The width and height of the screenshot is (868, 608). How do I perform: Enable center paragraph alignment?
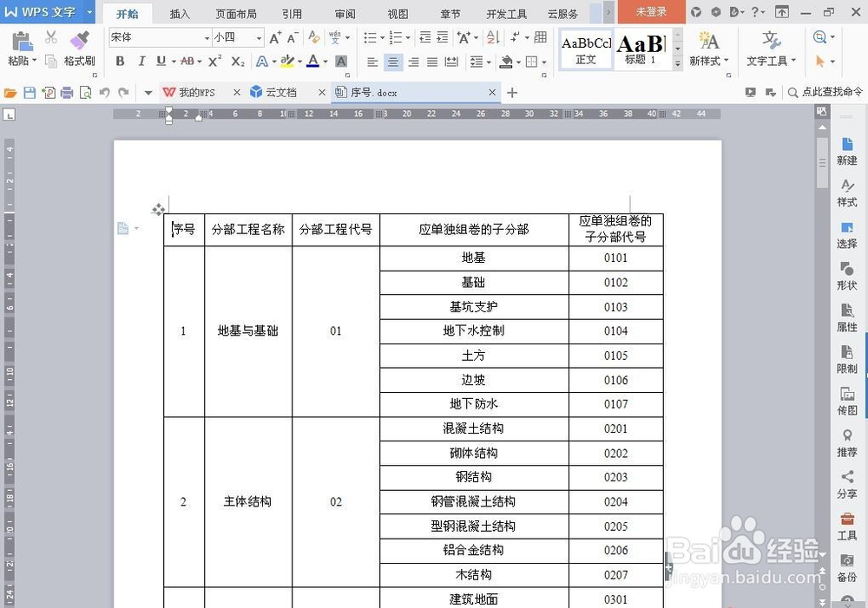pos(393,62)
